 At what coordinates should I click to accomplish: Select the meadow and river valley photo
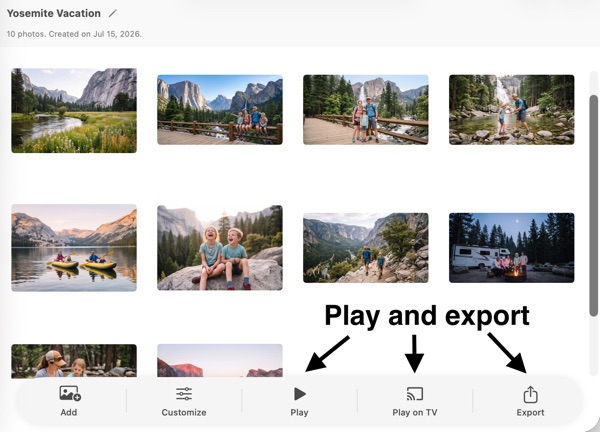pos(74,111)
